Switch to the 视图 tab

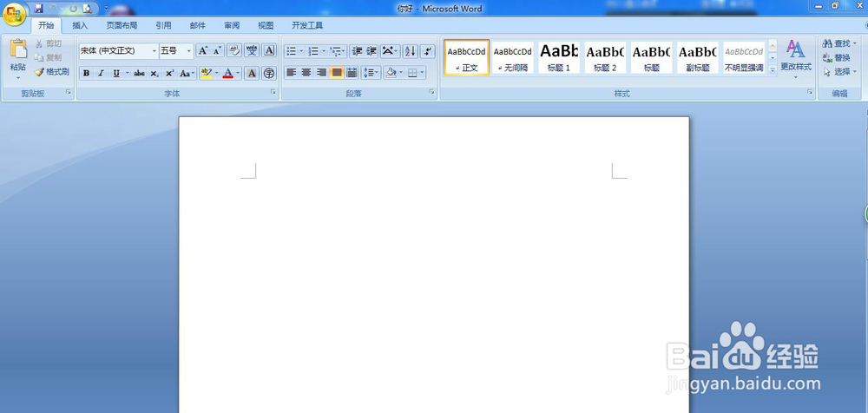266,25
